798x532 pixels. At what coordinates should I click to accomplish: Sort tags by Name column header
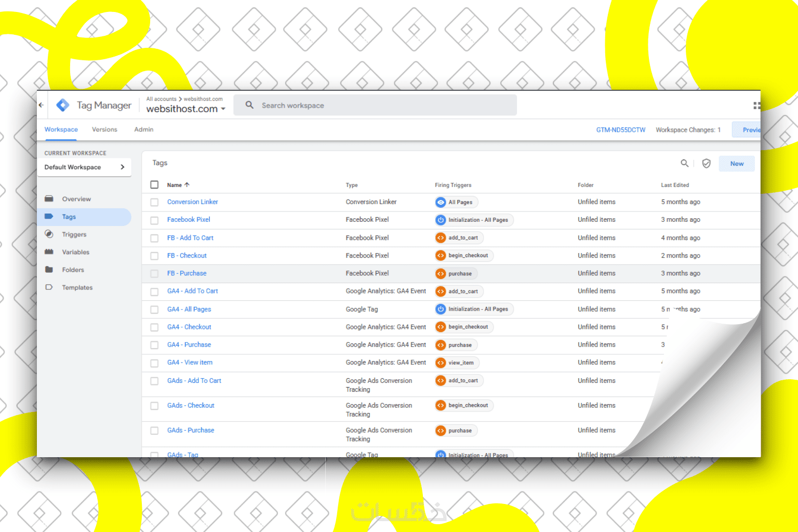pyautogui.click(x=178, y=185)
